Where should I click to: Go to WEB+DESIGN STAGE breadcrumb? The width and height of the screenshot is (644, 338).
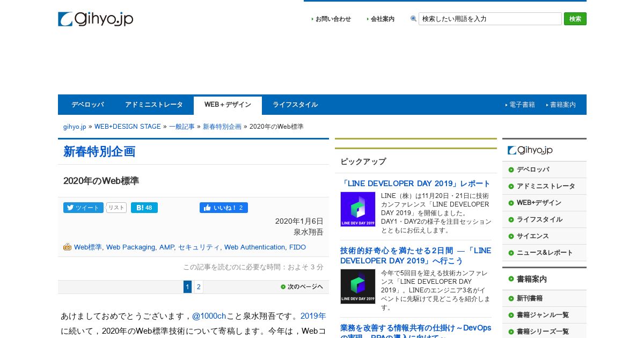pos(128,127)
